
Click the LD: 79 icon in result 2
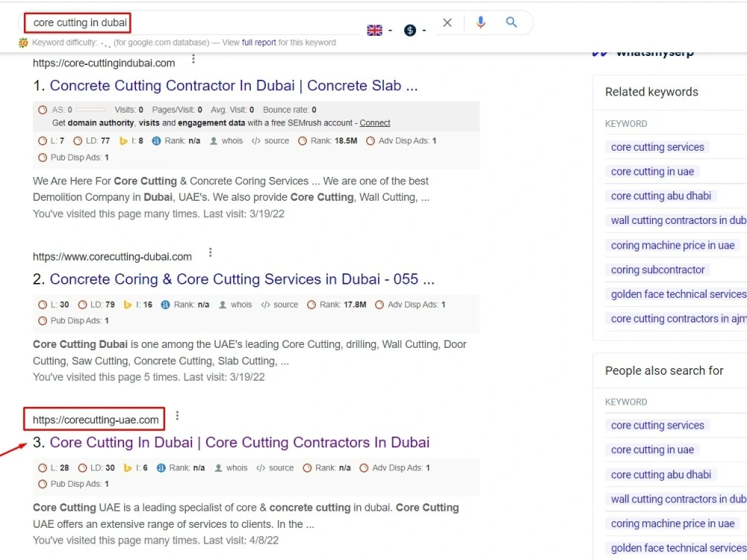[x=82, y=305]
